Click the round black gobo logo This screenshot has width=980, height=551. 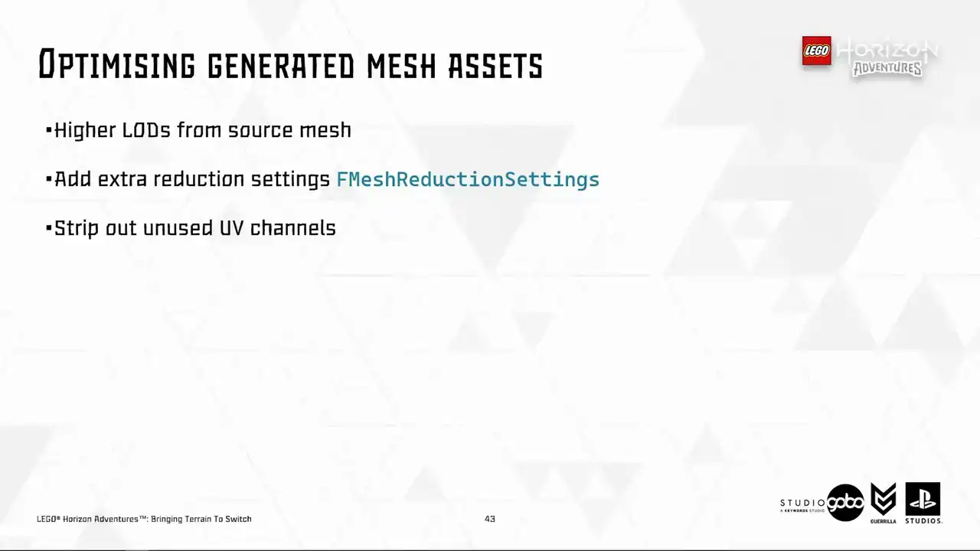[x=845, y=503]
